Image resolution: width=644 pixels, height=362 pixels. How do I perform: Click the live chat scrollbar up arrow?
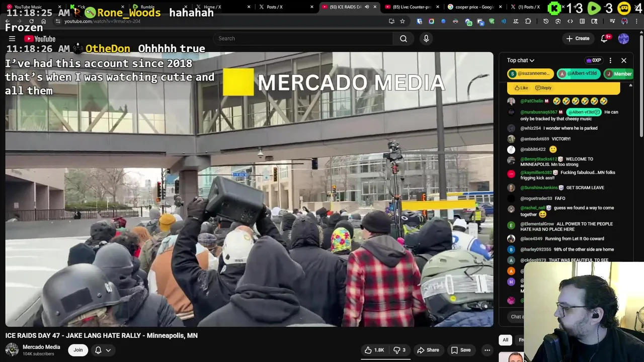tap(630, 85)
